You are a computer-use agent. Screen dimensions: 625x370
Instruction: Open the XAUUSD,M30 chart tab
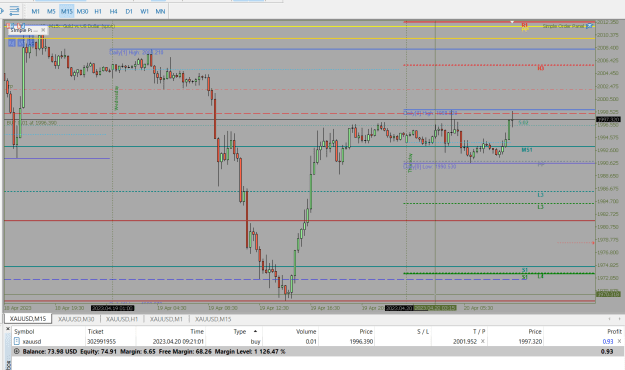tap(76, 319)
